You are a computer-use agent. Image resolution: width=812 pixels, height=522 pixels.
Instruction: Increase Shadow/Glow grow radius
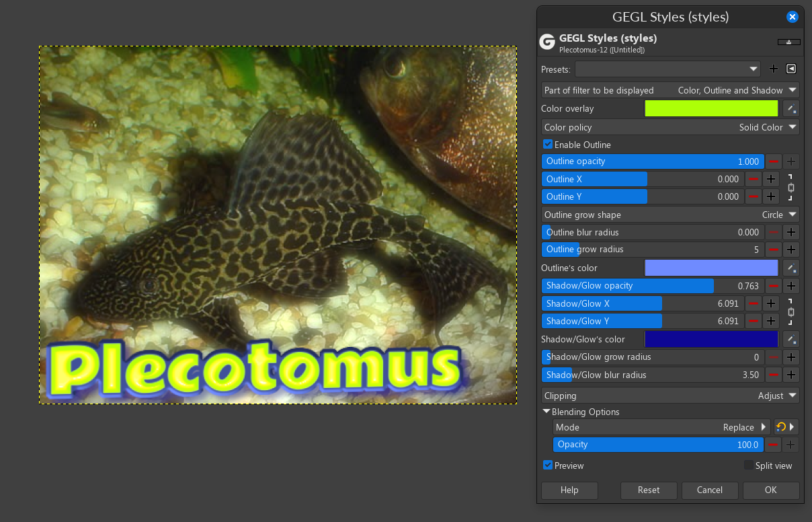791,357
